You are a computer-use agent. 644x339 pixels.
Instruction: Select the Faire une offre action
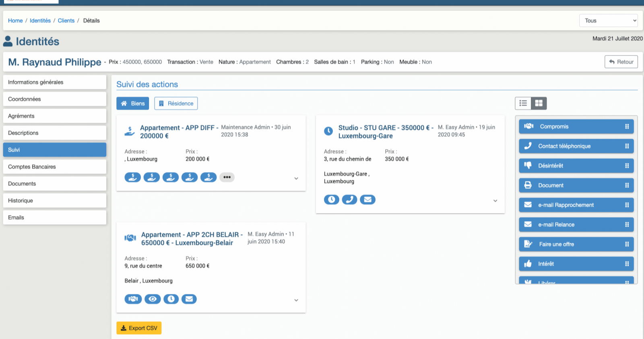click(556, 244)
